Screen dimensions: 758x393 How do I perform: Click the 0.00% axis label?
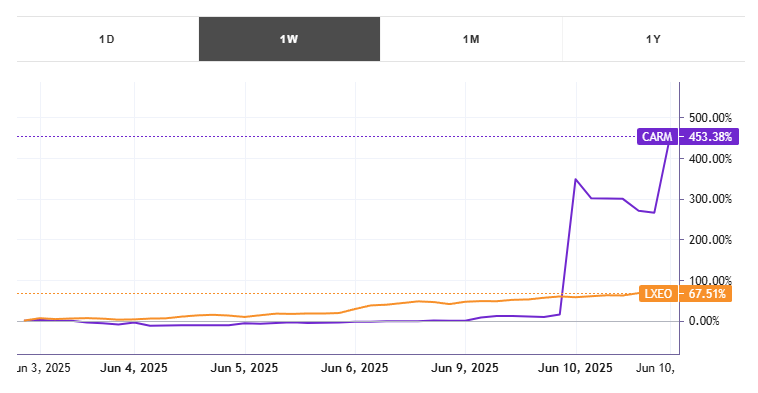coord(704,321)
